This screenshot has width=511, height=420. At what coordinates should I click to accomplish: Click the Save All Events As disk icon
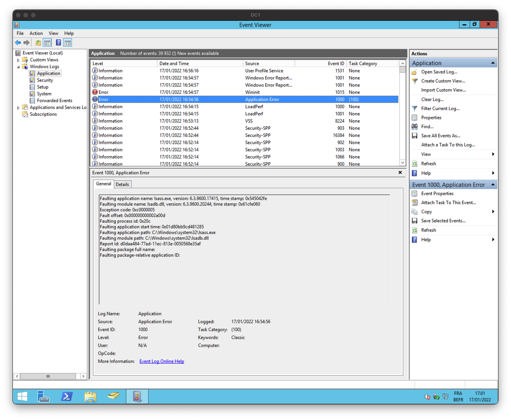click(415, 136)
